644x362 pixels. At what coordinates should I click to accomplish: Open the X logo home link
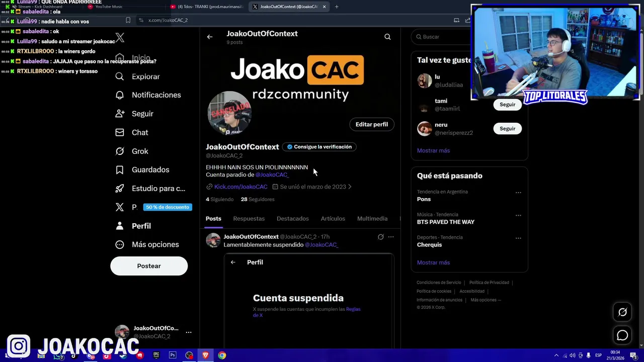click(120, 38)
